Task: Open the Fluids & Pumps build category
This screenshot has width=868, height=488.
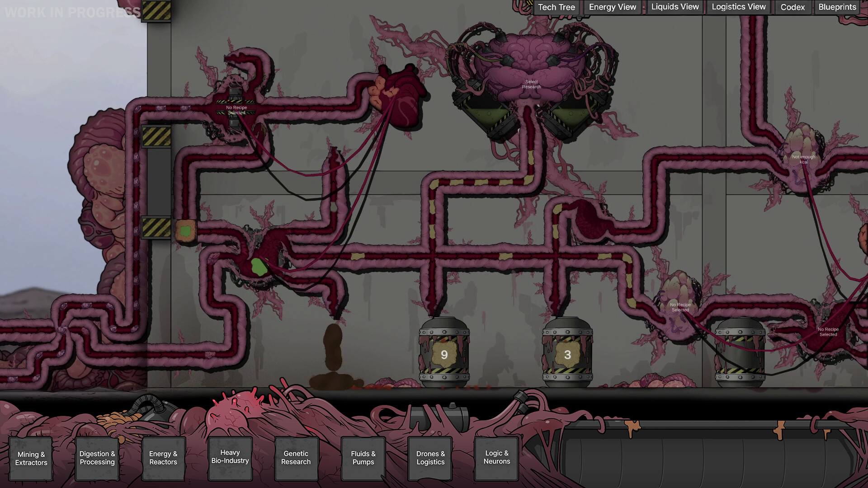Action: [363, 458]
